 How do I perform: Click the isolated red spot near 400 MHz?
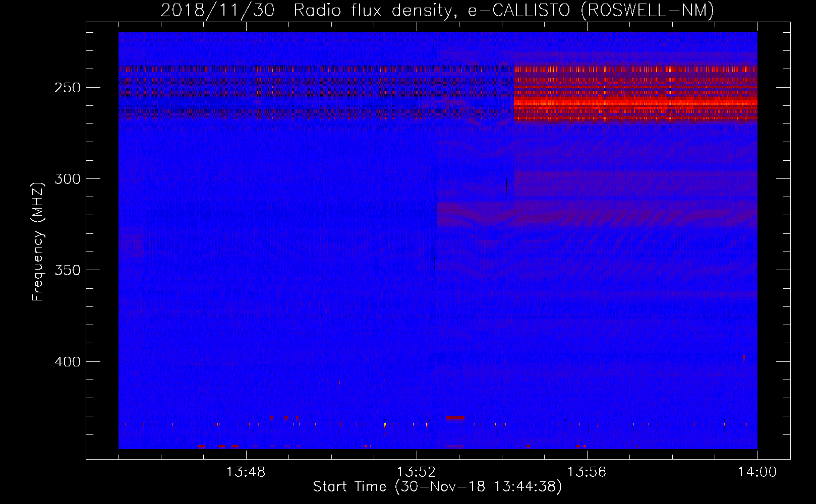(744, 357)
